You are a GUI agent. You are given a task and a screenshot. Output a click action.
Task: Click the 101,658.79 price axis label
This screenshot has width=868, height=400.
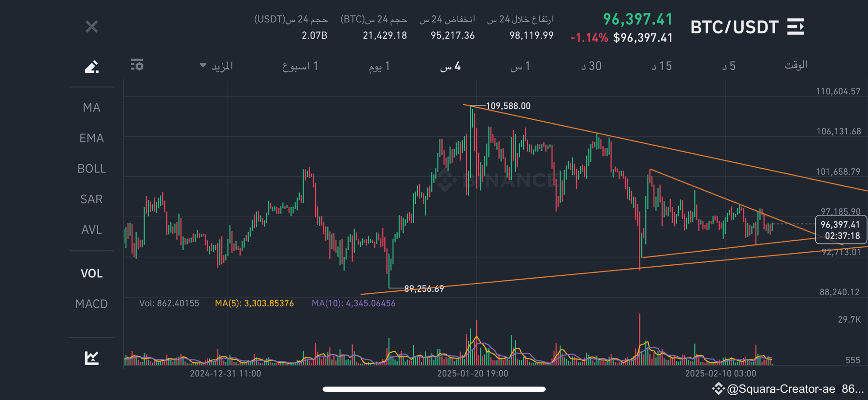point(838,171)
